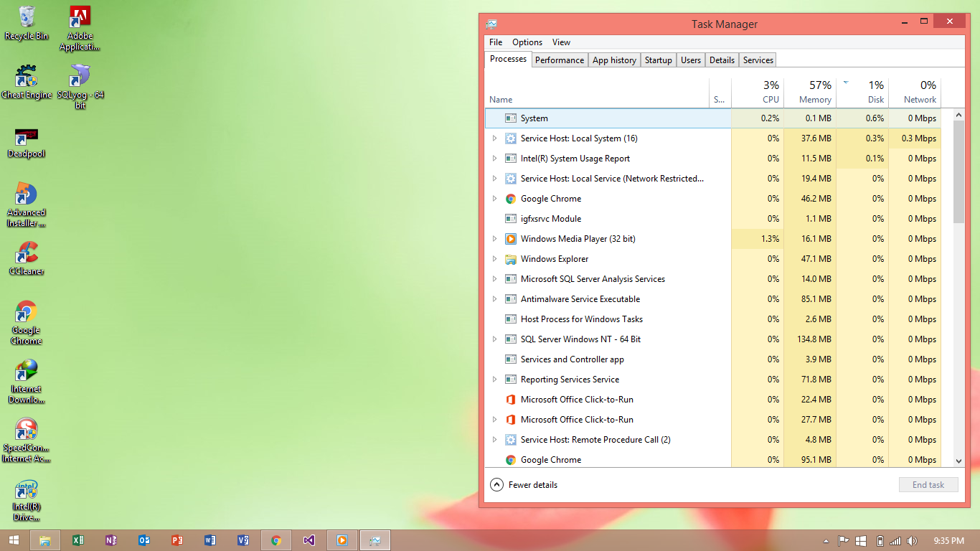Open PowerPoint from the taskbar
This screenshot has width=980, height=551.
[x=177, y=540]
